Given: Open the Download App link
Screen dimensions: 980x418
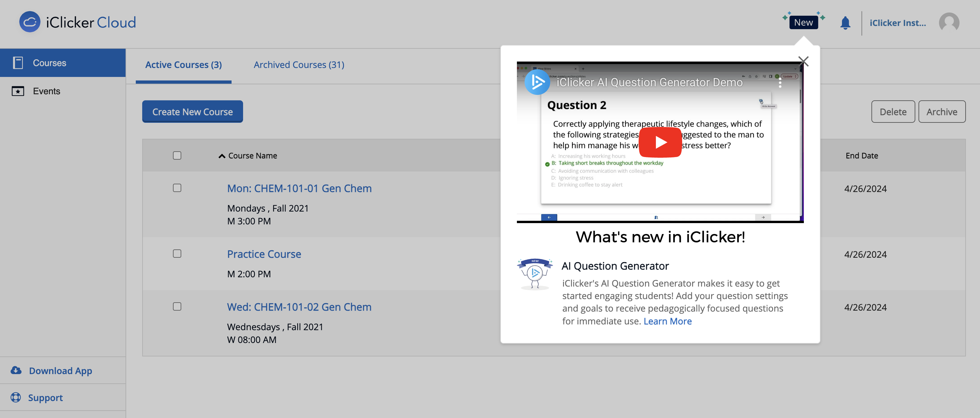Looking at the screenshot, I should (61, 371).
